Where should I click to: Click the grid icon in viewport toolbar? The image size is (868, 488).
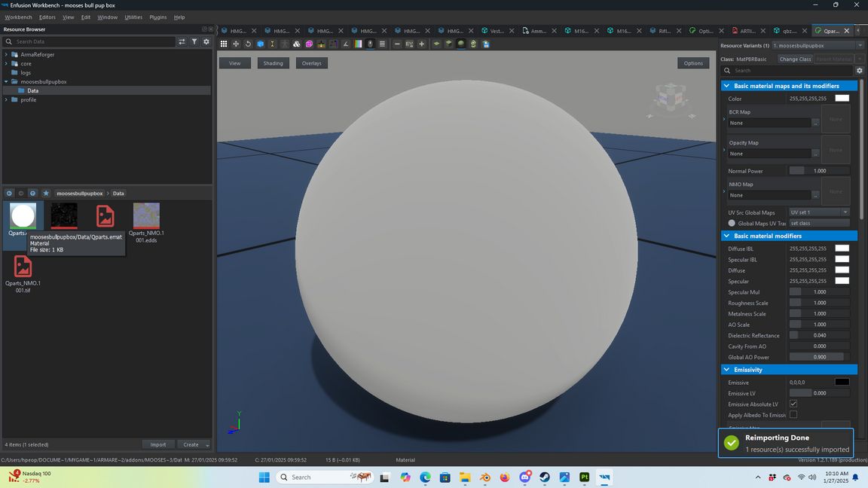(224, 44)
